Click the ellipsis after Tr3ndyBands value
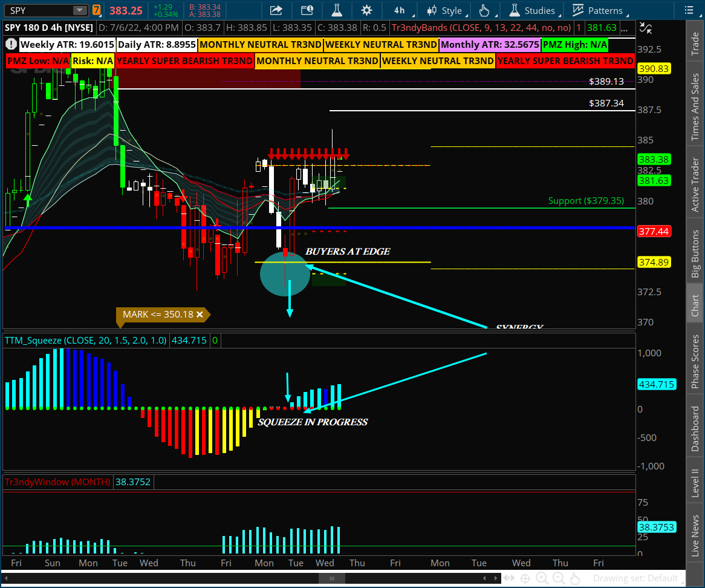 (x=624, y=28)
